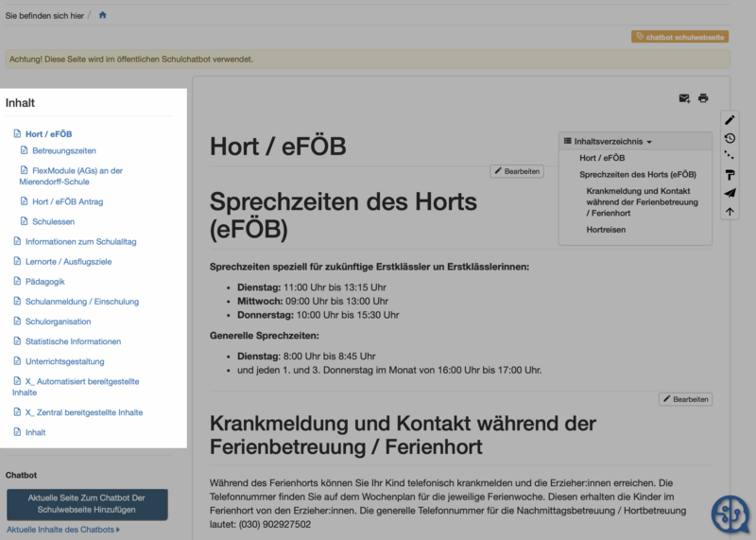Jump to Hortreisen in table of contents
This screenshot has height=540, width=756.
pos(606,230)
